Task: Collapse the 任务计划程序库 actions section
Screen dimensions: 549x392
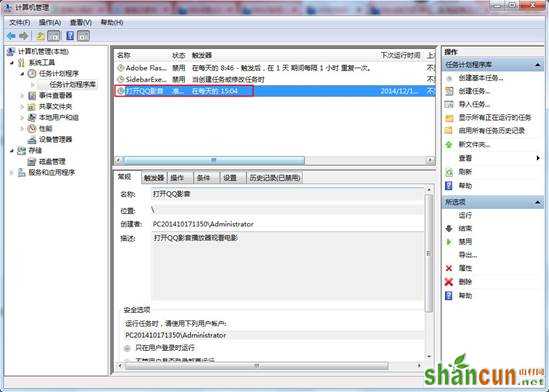Action: pos(537,65)
